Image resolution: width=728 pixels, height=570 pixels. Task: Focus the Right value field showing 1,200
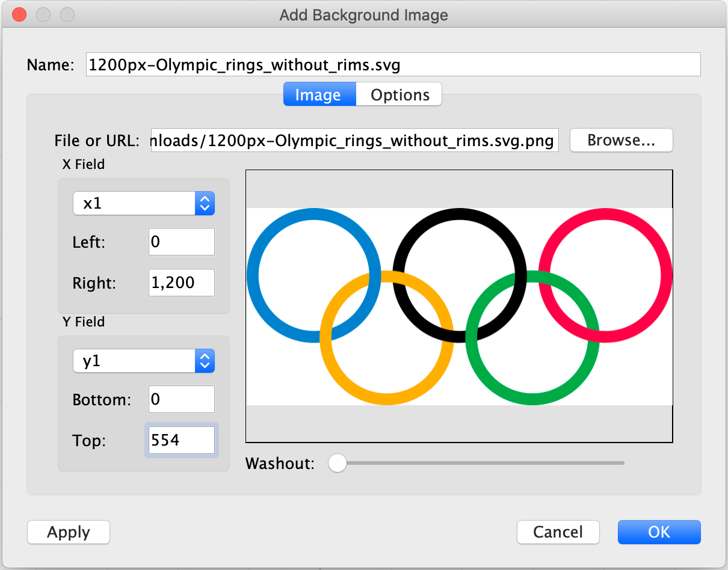pos(182,283)
